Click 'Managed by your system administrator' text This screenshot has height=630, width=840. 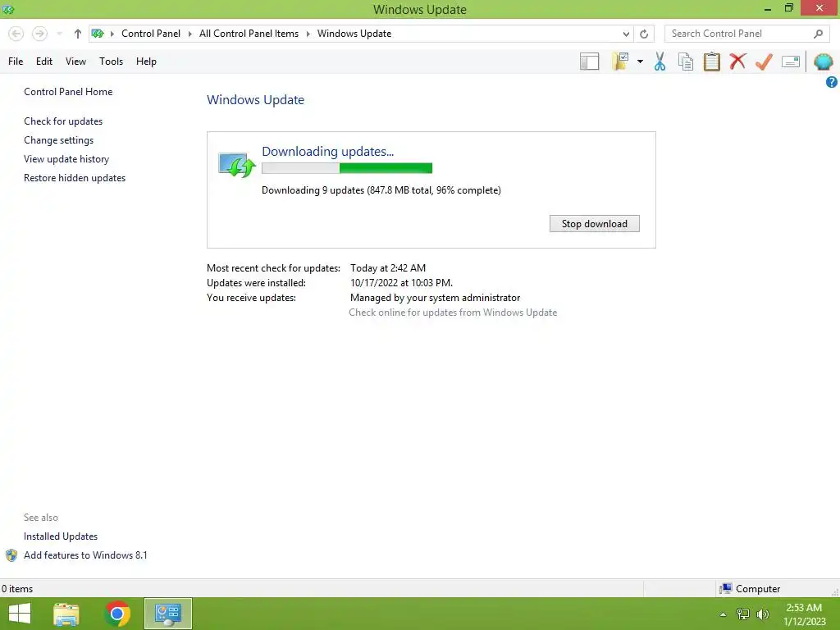[435, 298]
